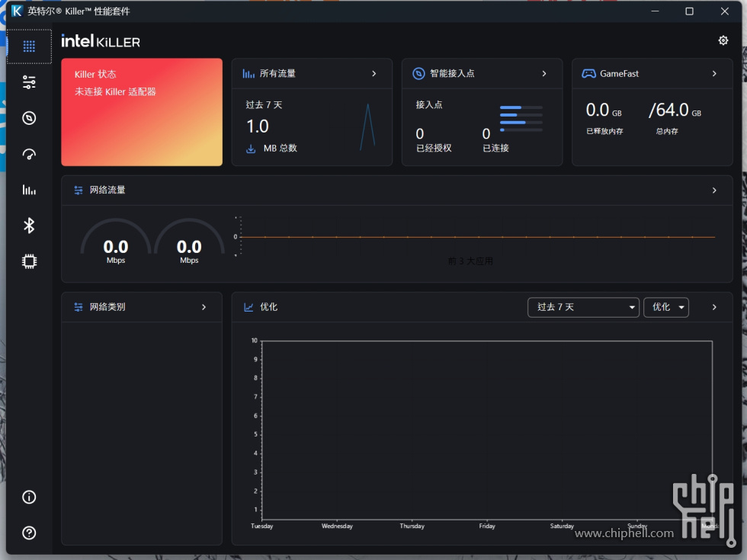Open the bar chart statistics icon in sidebar
The height and width of the screenshot is (560, 747).
[x=29, y=190]
